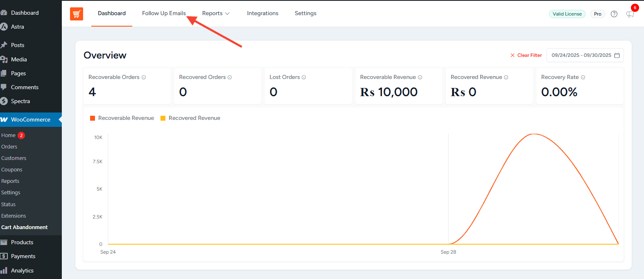Click the Valid License badge
This screenshot has width=644, height=279.
(x=567, y=14)
